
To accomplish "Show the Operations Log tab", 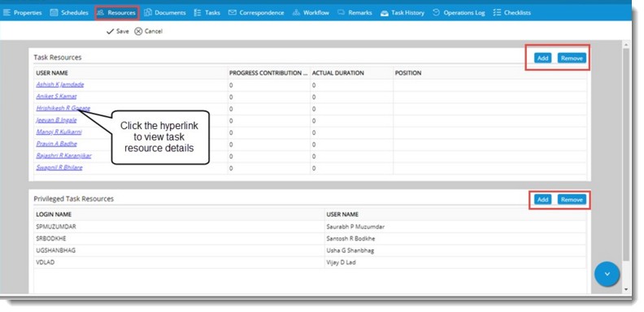I will (459, 13).
